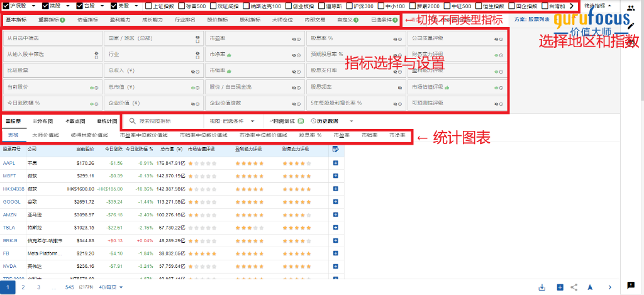Click plus icon in the TSLA row
This screenshot has height=295, width=644.
click(x=336, y=228)
